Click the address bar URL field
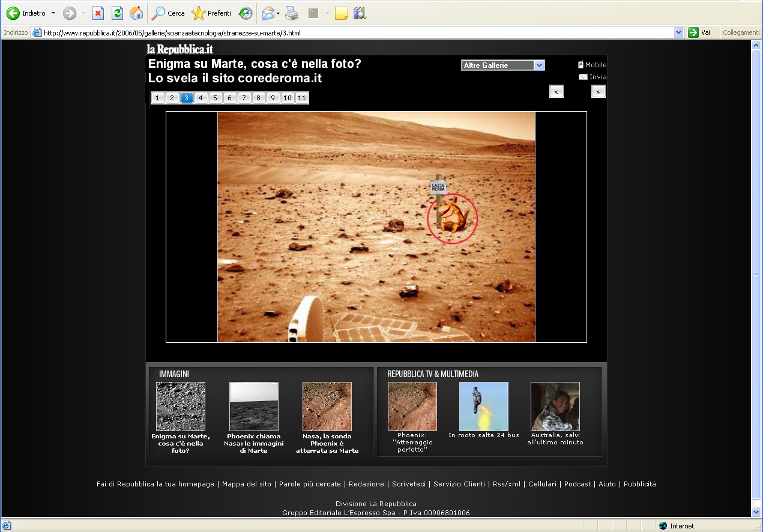Viewport: 763px width, 532px height. [358, 32]
